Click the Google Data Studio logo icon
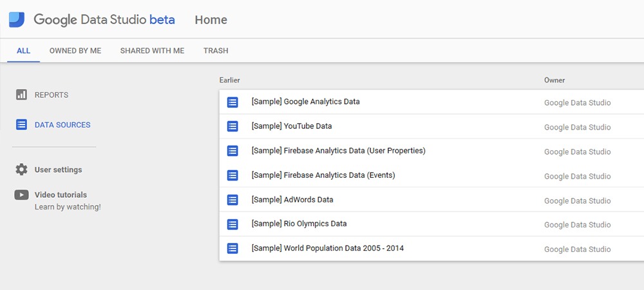 (x=17, y=20)
